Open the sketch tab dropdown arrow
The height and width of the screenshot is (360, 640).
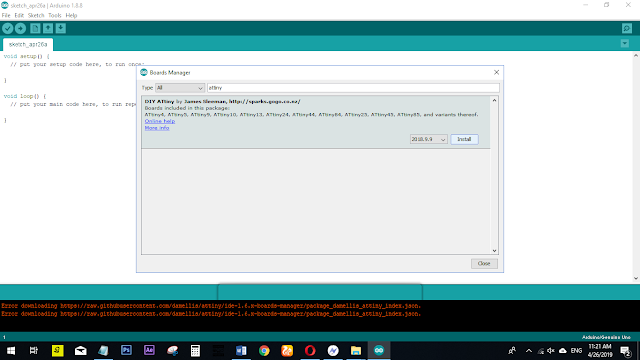(x=624, y=43)
